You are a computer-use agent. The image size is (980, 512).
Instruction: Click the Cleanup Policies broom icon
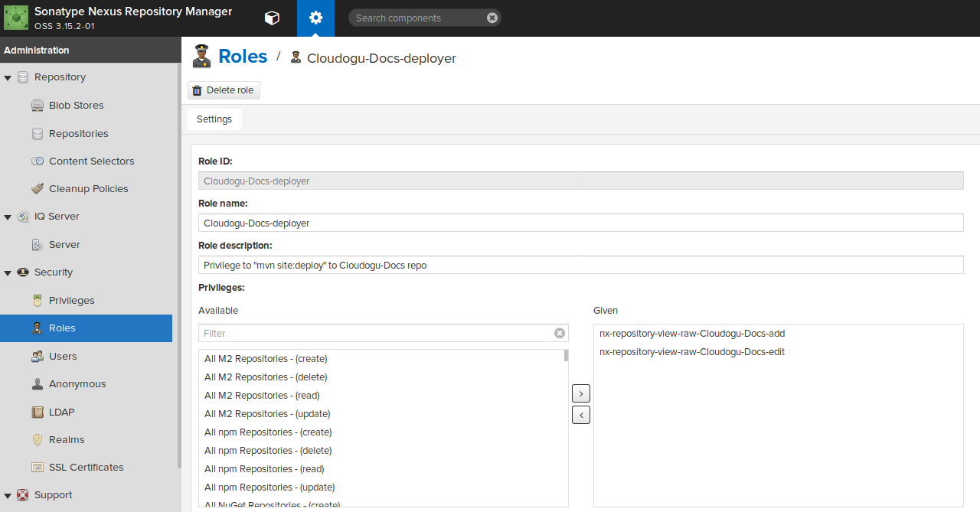pyautogui.click(x=38, y=189)
